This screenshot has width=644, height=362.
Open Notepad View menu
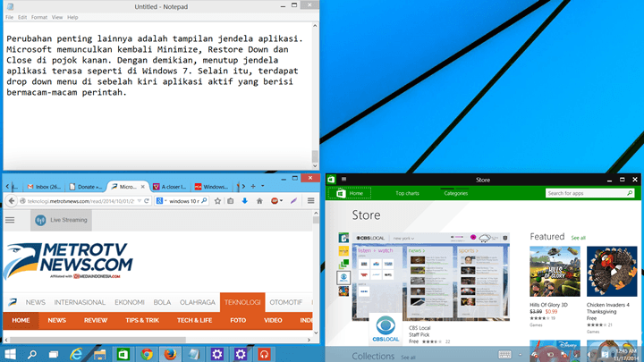[x=57, y=17]
